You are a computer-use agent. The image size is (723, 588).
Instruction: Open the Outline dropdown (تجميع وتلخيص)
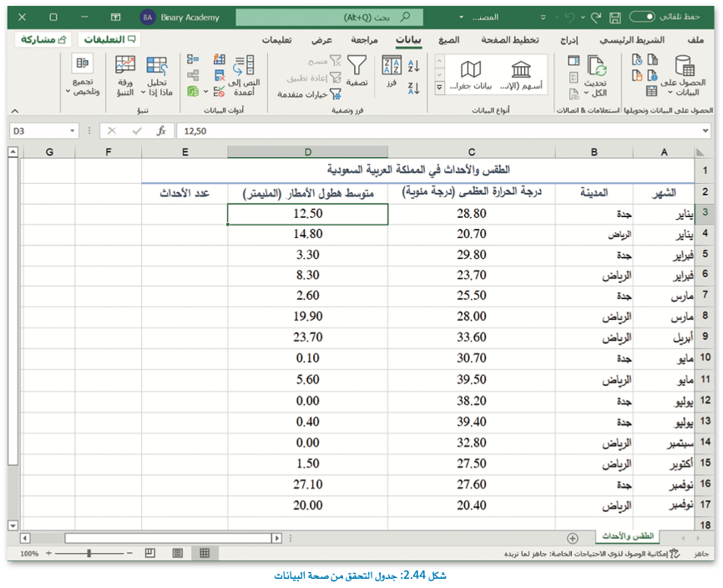(83, 74)
